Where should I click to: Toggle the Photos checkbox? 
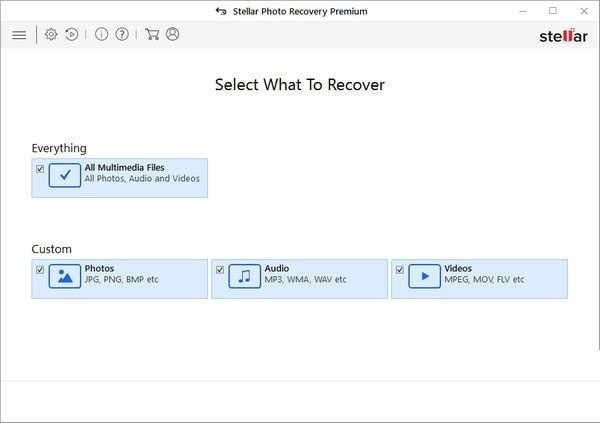click(40, 270)
